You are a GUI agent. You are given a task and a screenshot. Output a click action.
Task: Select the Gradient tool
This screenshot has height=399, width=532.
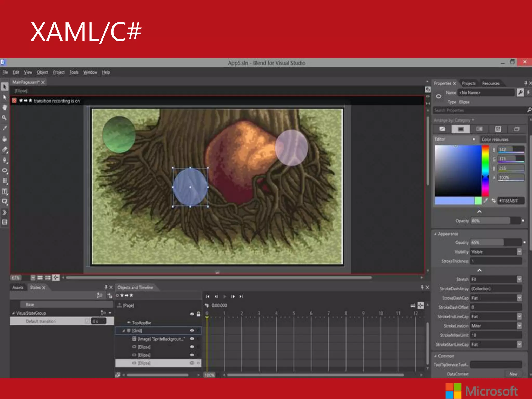(x=5, y=150)
